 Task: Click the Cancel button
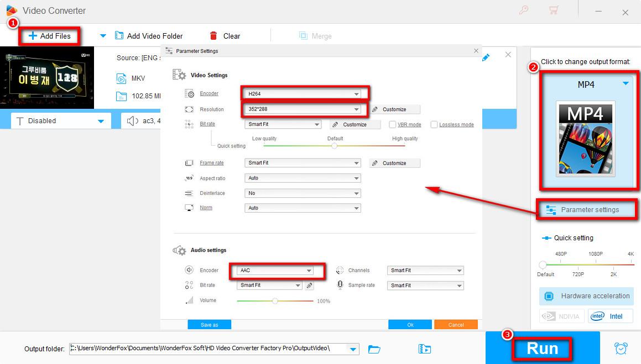pos(456,325)
